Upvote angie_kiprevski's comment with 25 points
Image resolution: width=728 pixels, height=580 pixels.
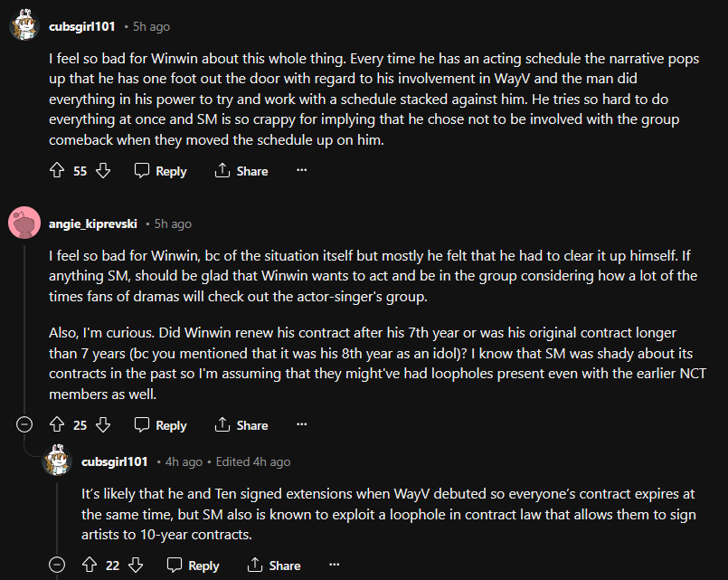click(56, 425)
